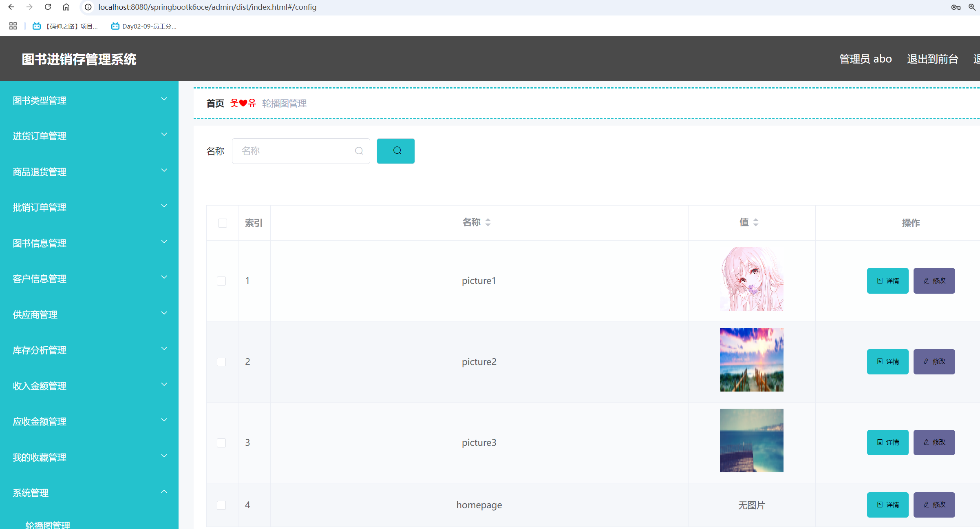Click the teal search magnifier button

click(395, 151)
